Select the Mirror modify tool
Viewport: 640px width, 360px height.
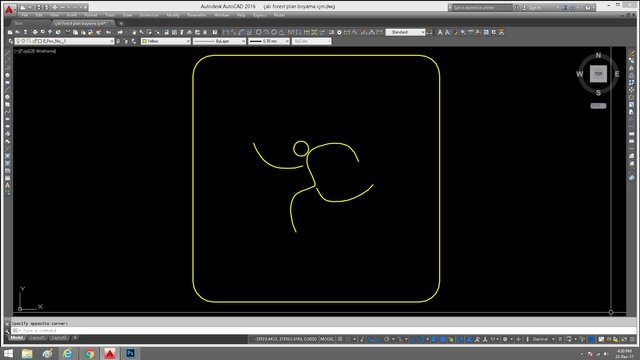(631, 68)
